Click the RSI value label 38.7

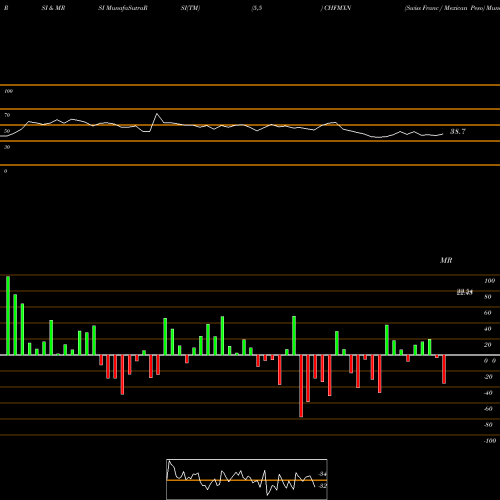coord(458,132)
